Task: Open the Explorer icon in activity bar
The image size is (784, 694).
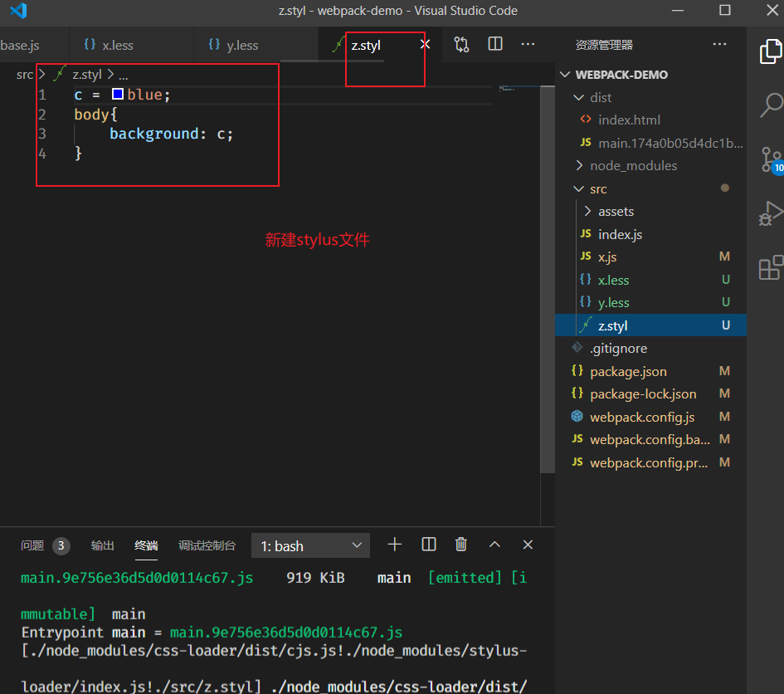Action: point(771,51)
